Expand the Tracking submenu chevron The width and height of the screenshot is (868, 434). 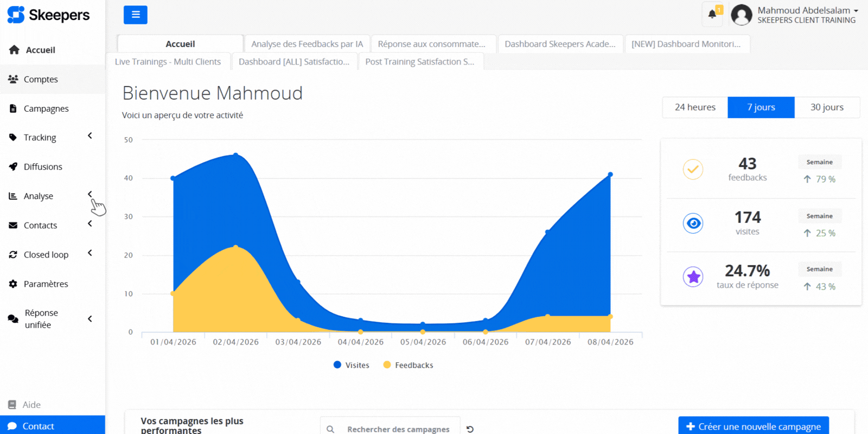click(90, 136)
